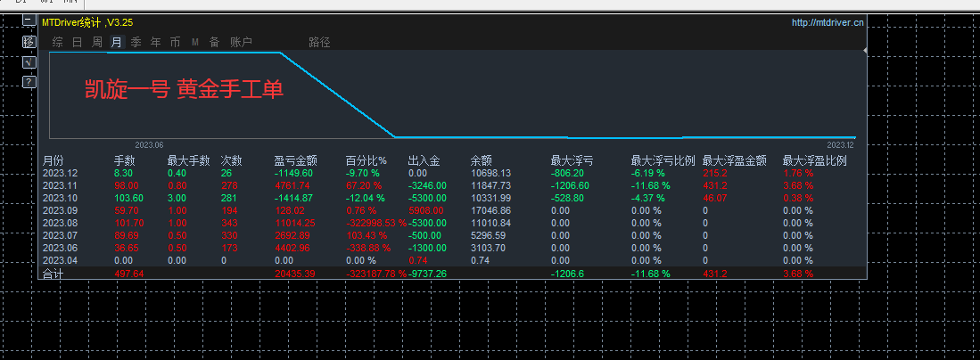The width and height of the screenshot is (980, 360).
Task: Select the 月 monthly tab
Action: [116, 43]
